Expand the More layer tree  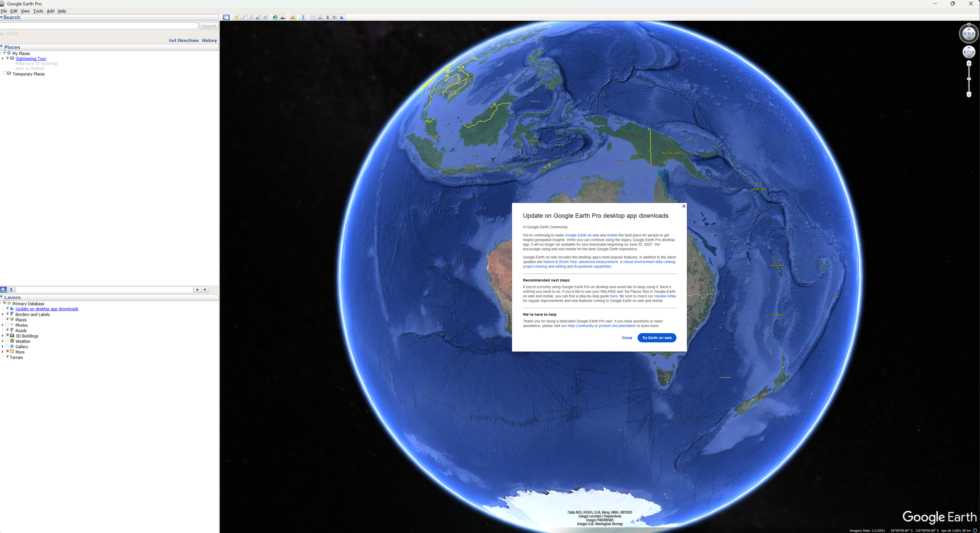pos(3,352)
